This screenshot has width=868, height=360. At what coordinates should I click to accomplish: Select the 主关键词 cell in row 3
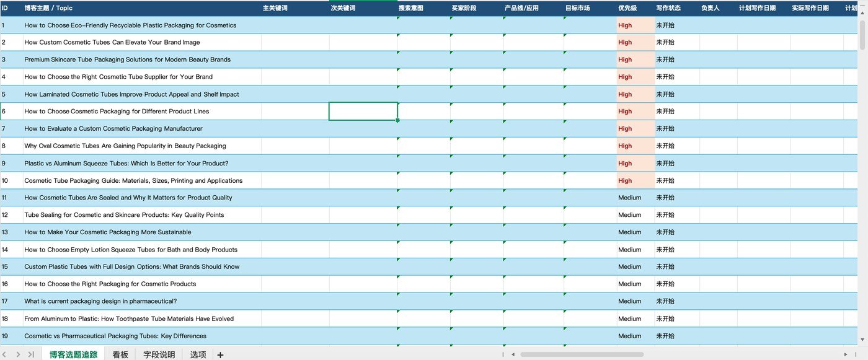(x=295, y=59)
